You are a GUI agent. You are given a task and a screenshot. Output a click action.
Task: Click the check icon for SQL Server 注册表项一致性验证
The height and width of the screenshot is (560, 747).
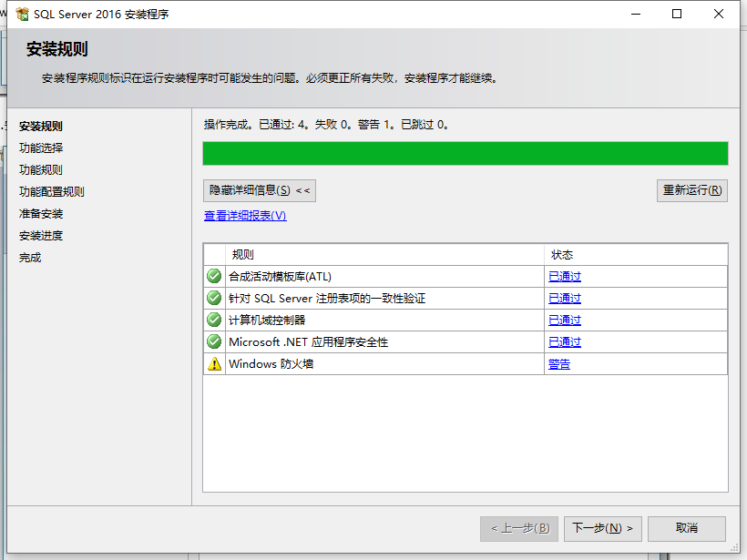point(213,298)
